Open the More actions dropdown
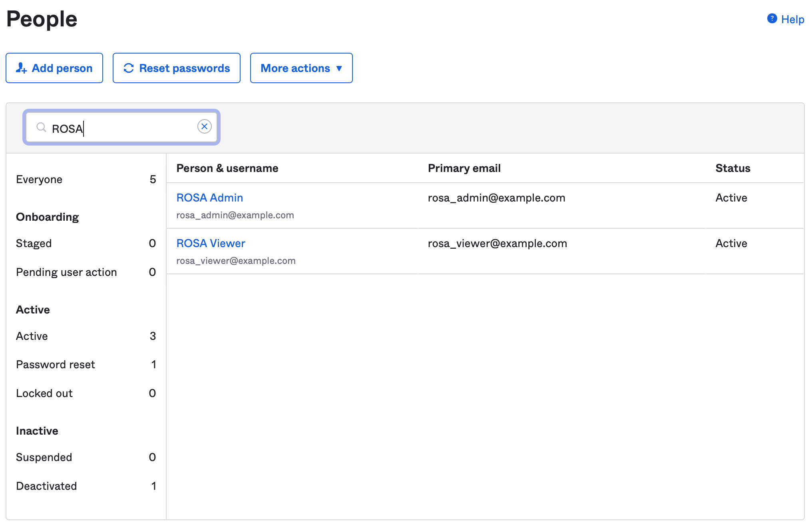 pyautogui.click(x=301, y=68)
